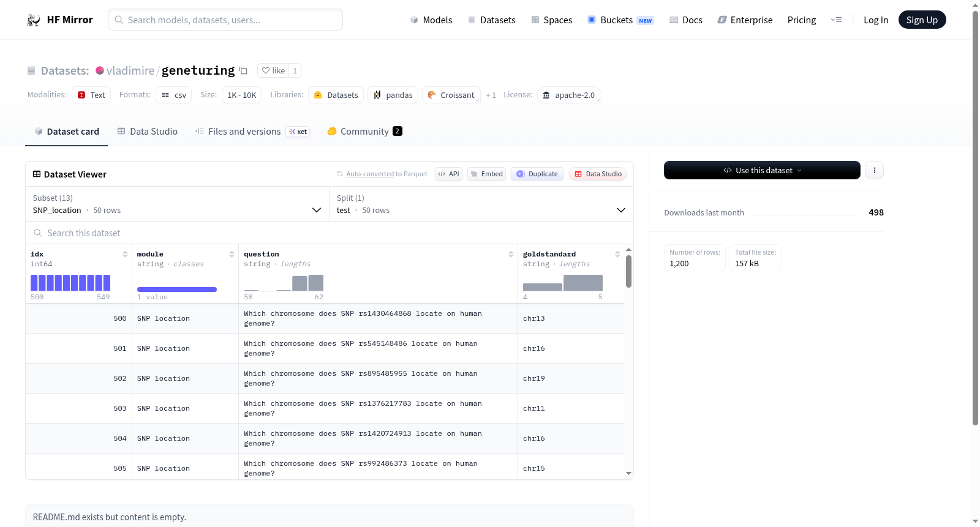Click the page vertical scrollbar

(975, 217)
